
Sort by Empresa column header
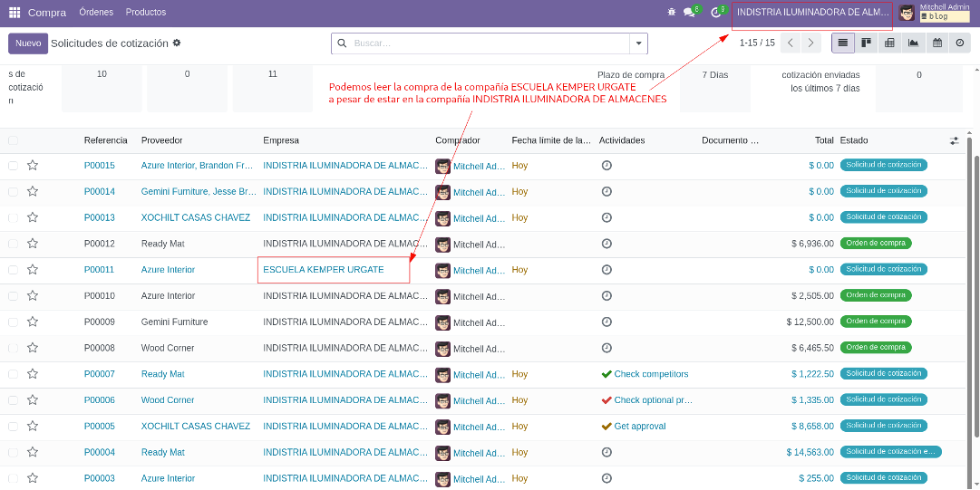pos(281,140)
